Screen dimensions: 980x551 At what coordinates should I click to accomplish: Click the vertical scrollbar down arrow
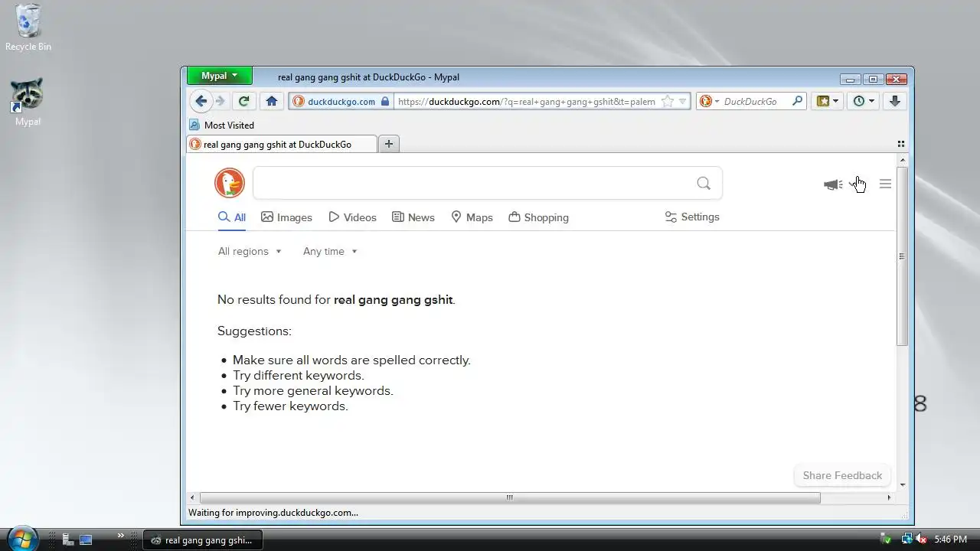pyautogui.click(x=903, y=484)
